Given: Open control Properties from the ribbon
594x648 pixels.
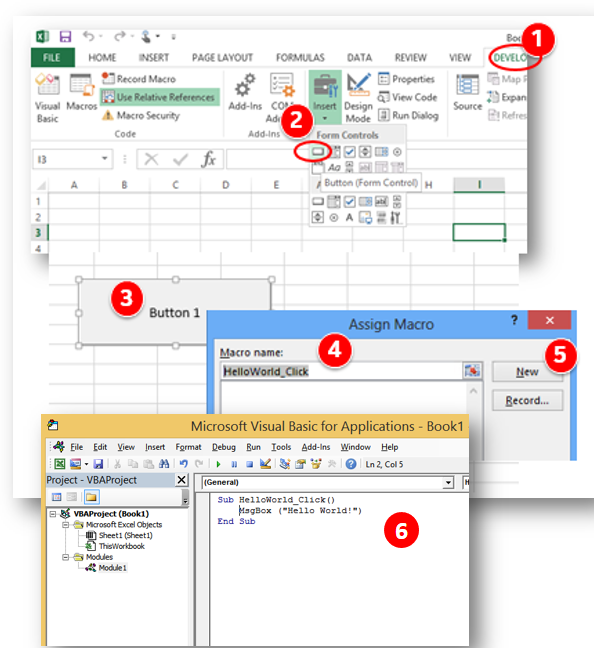Looking at the screenshot, I should (x=406, y=79).
